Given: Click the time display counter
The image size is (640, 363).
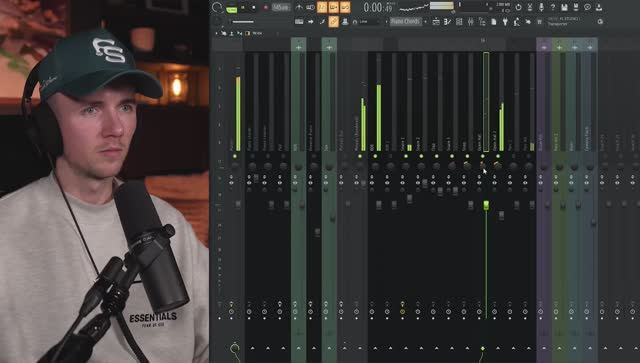Looking at the screenshot, I should [x=378, y=7].
